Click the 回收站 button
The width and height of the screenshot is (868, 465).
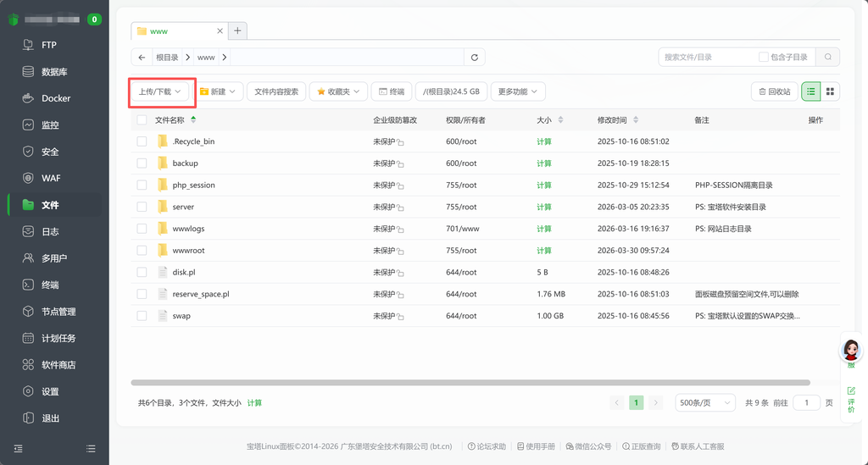click(774, 91)
